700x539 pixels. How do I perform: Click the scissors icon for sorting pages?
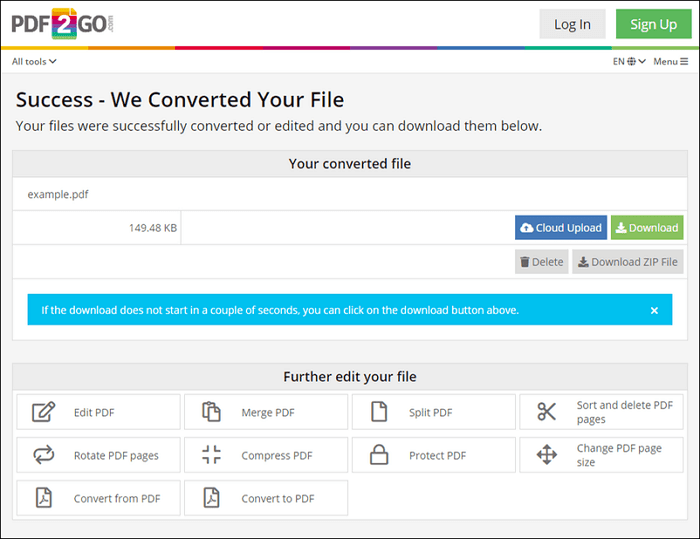click(x=546, y=412)
